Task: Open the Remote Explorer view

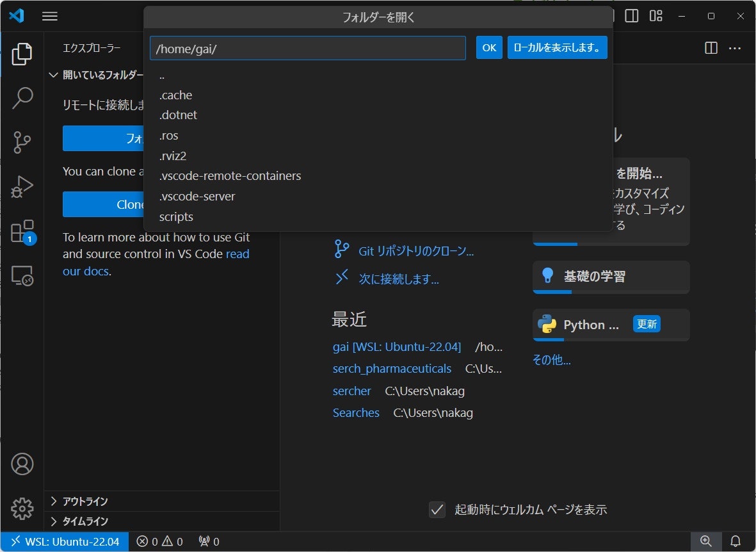Action: click(x=22, y=275)
